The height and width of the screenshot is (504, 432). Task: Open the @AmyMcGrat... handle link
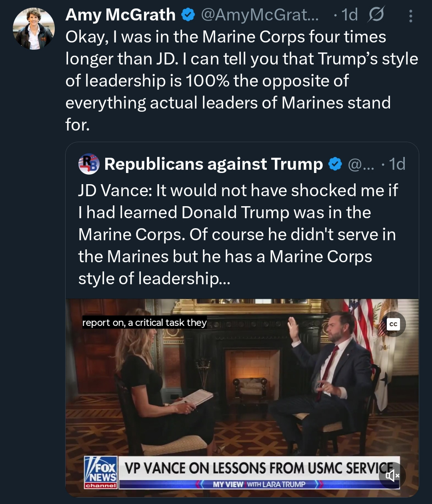coord(260,15)
